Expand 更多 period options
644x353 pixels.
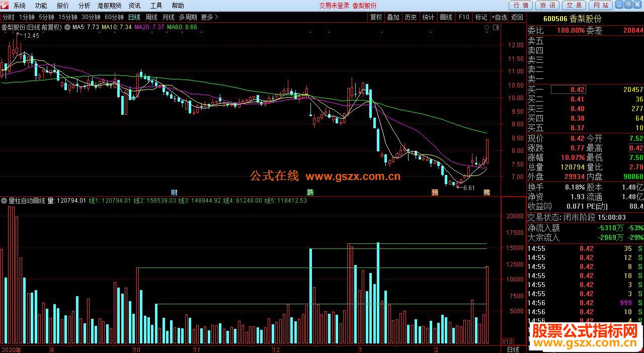[209, 17]
